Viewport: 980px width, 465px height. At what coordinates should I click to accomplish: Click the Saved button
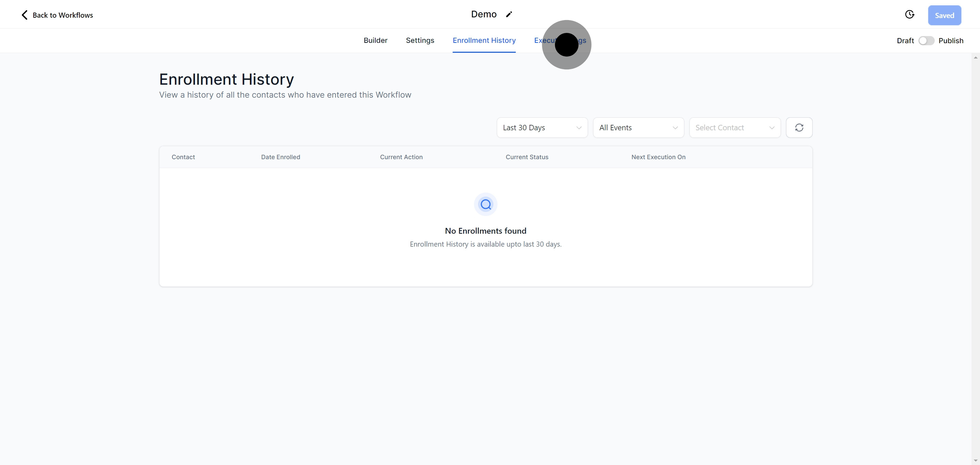click(x=944, y=16)
